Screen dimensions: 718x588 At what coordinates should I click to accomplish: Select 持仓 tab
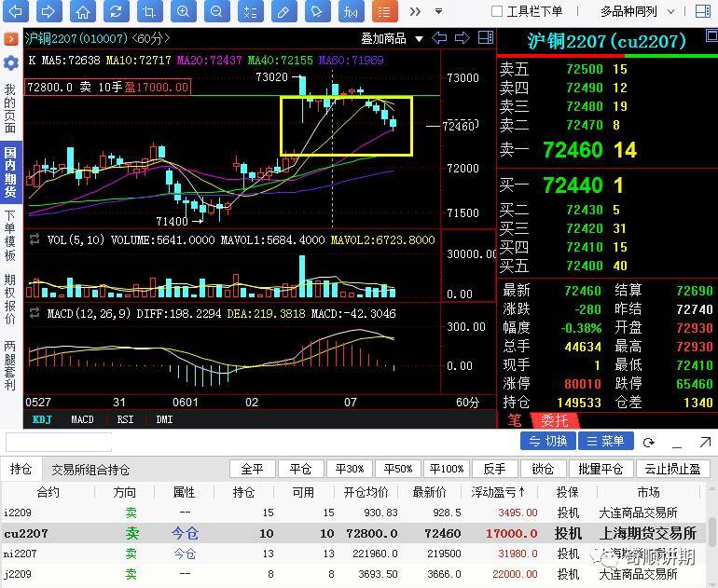[x=21, y=469]
